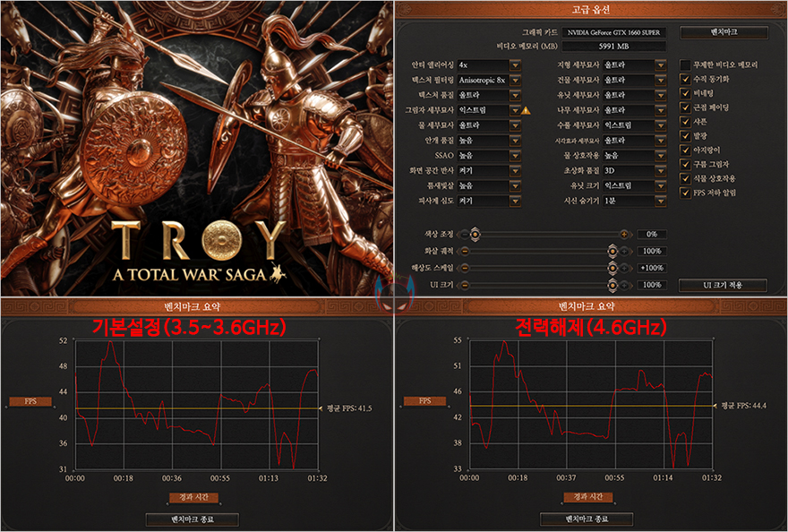Screen dimensions: 788x532
Task: Click the 0% value box for 색상 조정
Action: click(x=652, y=235)
